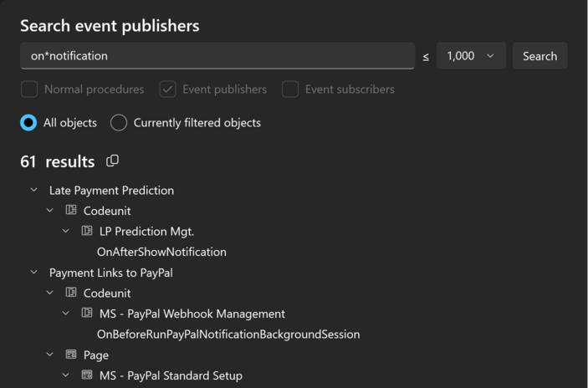Collapse the Late Payment Prediction node
588x388 pixels.
[x=33, y=190]
